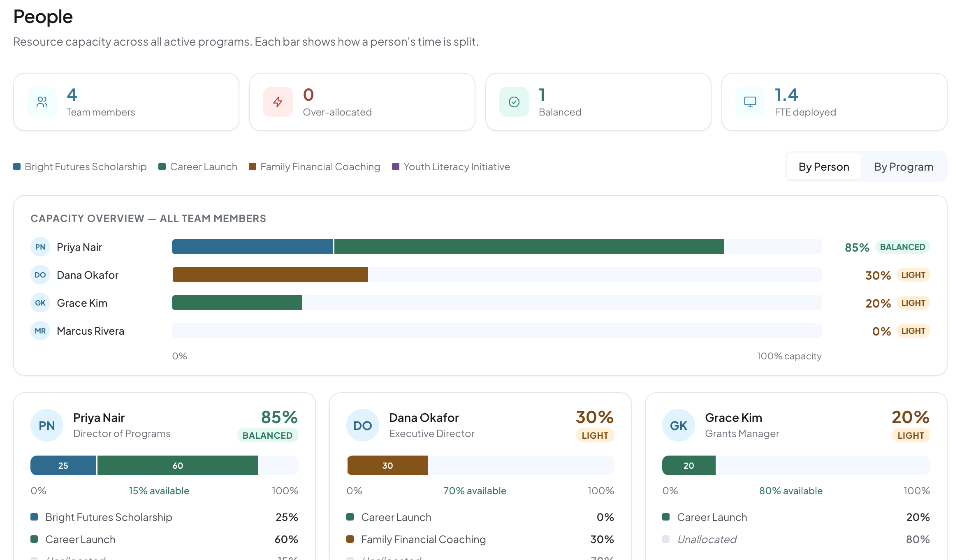This screenshot has height=560, width=969.
Task: Click the large DO avatar on Dana's card
Action: (363, 425)
